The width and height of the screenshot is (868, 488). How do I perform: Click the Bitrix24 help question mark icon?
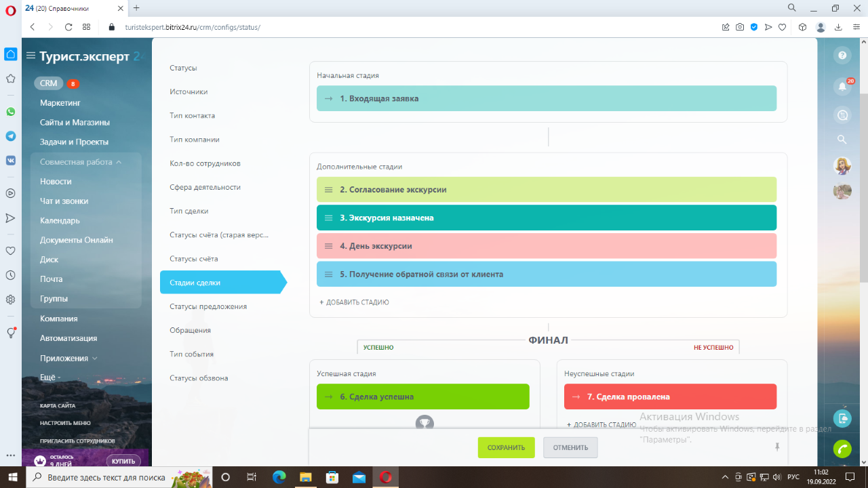click(x=842, y=56)
